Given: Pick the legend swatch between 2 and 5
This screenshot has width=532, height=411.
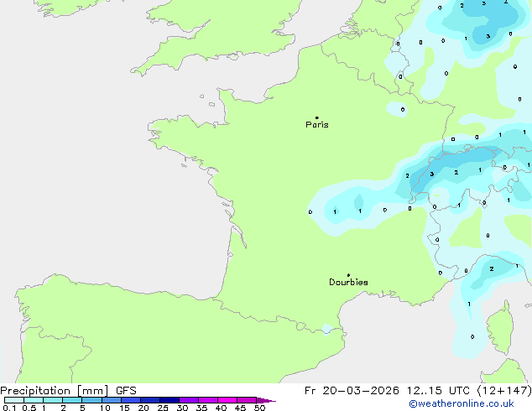Looking at the screenshot, I should (x=72, y=400).
